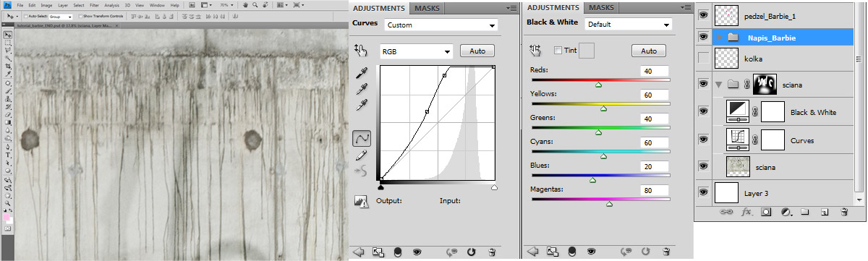The height and width of the screenshot is (261, 868).
Task: Expand the Napis_Barbie group
Action: pyautogui.click(x=720, y=37)
